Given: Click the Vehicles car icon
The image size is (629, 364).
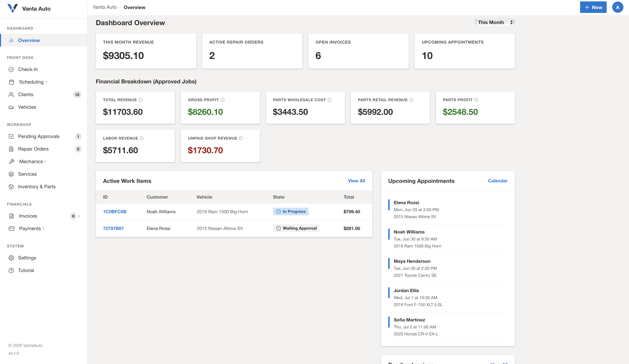Looking at the screenshot, I should 11,107.
